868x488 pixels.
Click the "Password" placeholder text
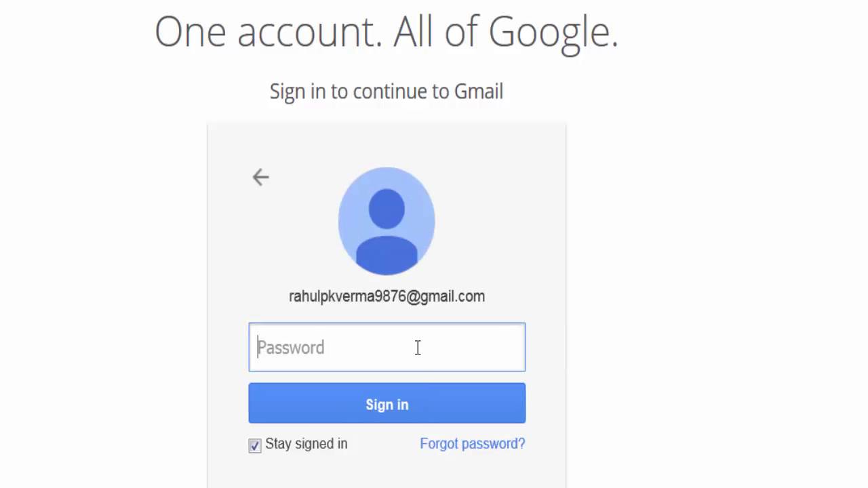291,348
